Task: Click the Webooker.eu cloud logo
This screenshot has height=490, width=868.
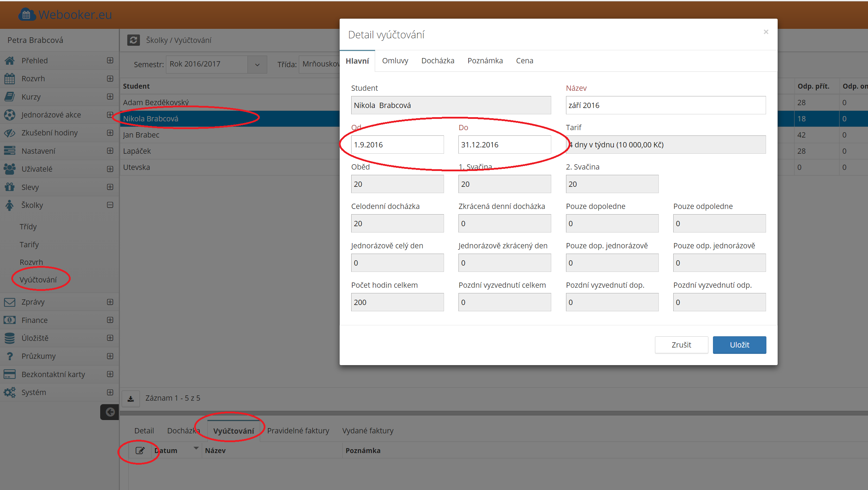Action: point(27,15)
